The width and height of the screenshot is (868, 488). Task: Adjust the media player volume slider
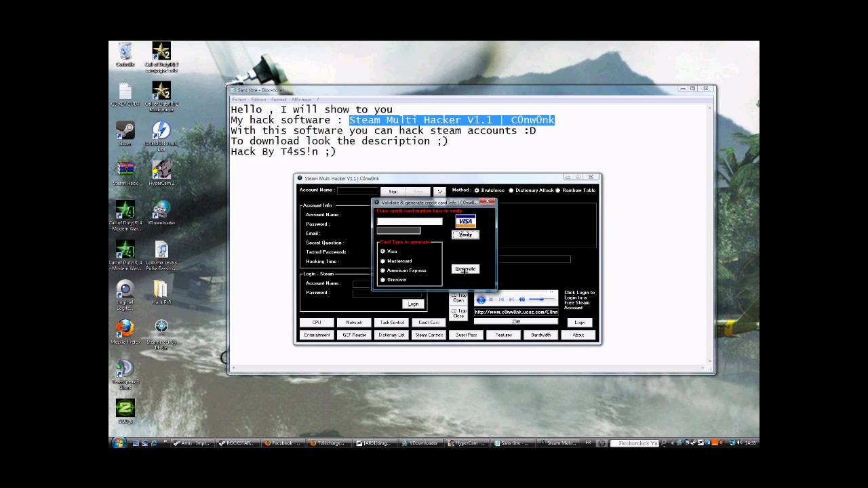(x=541, y=299)
